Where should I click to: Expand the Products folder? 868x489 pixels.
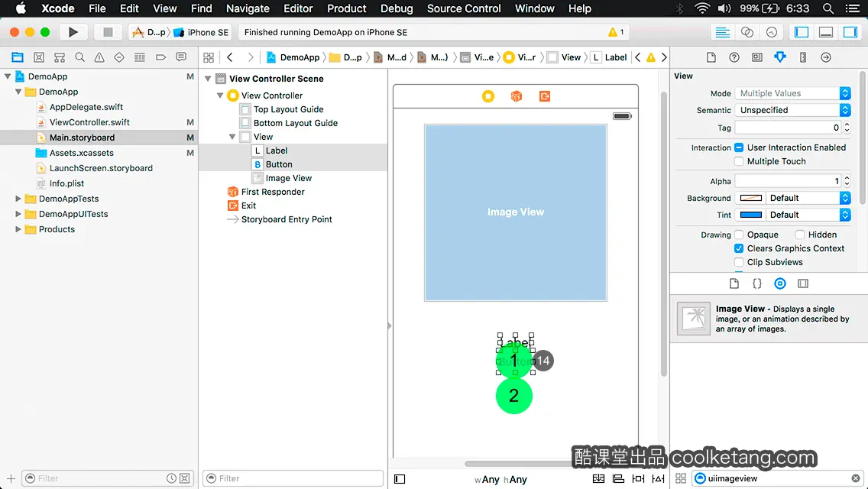coord(18,228)
